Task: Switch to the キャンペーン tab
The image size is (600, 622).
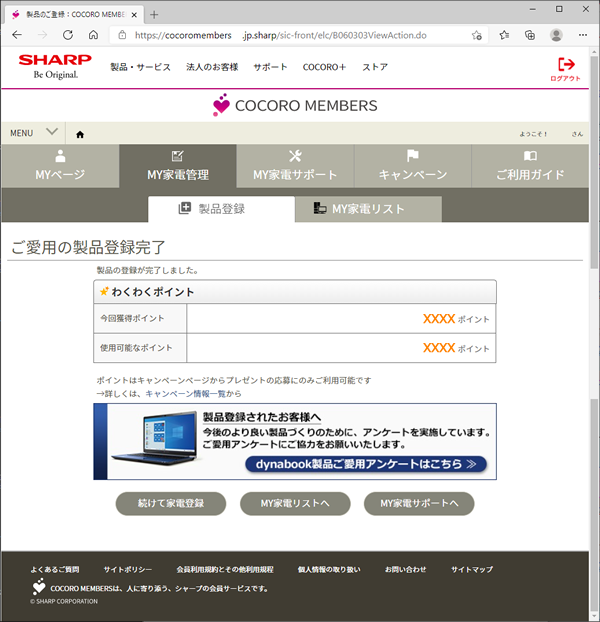Action: 412,166
